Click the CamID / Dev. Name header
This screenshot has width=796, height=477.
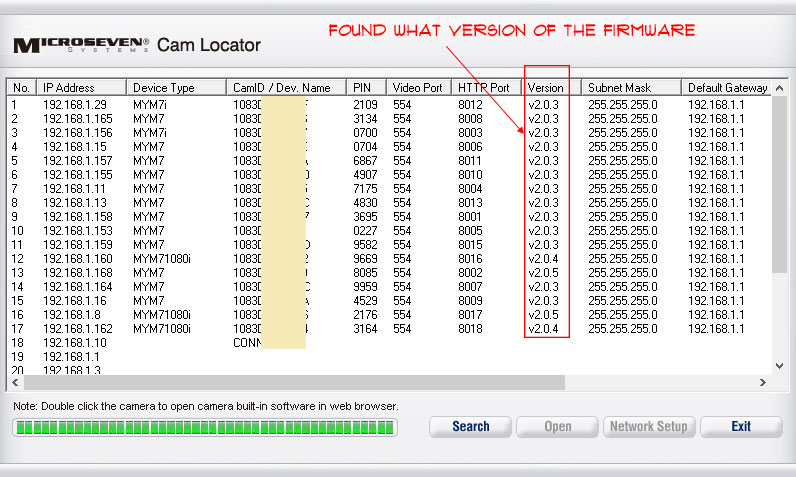click(286, 87)
